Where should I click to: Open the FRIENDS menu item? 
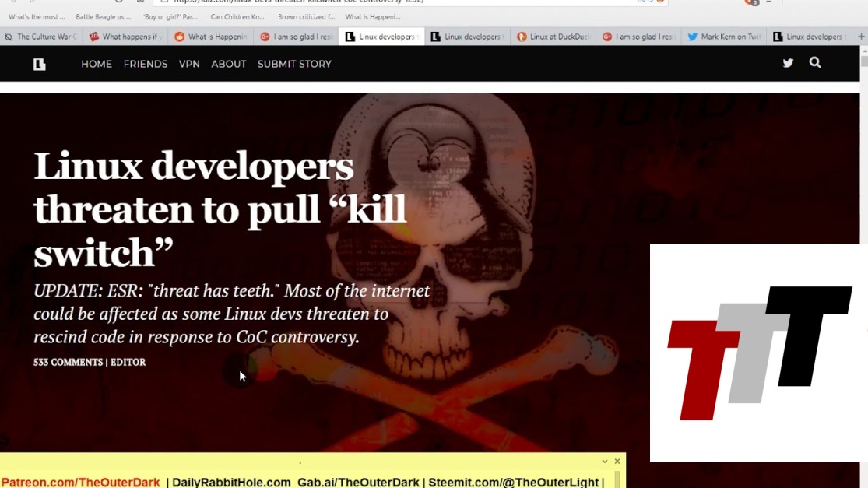pos(146,64)
